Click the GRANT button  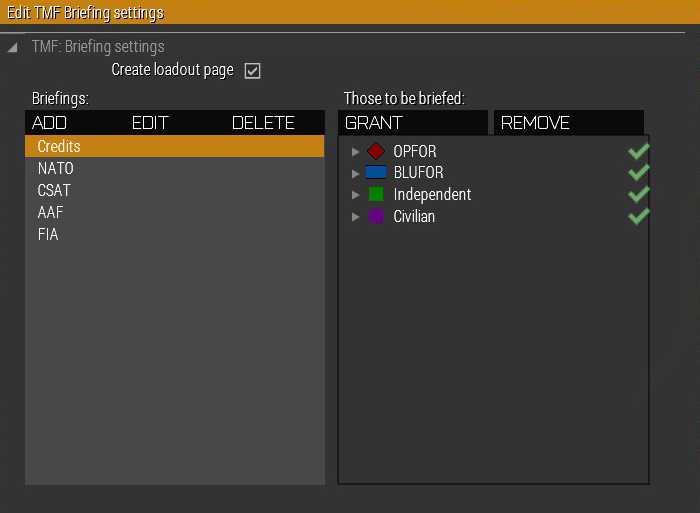(x=412, y=123)
